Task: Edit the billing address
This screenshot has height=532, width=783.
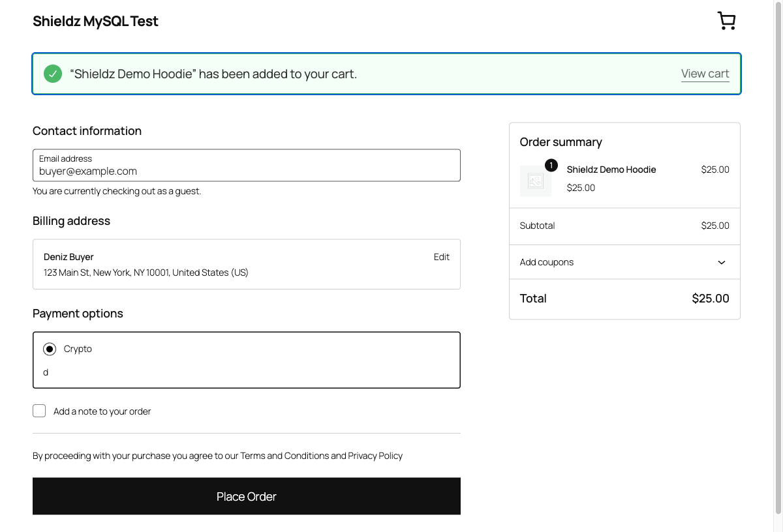Action: coord(442,257)
